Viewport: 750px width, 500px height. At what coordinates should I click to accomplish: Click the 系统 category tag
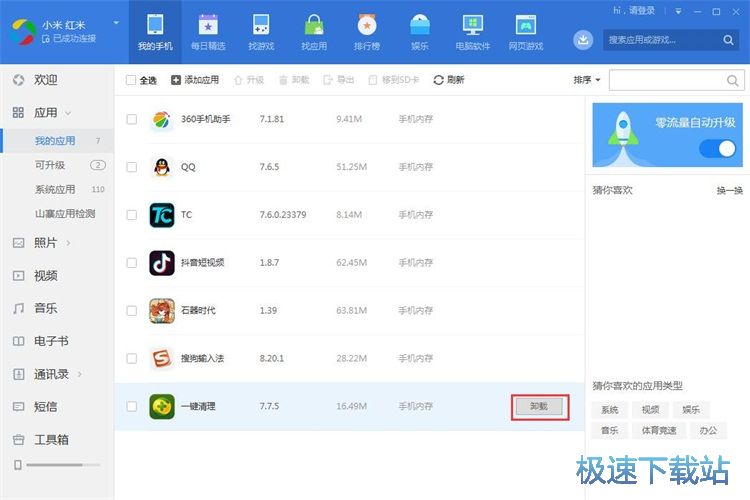(609, 410)
